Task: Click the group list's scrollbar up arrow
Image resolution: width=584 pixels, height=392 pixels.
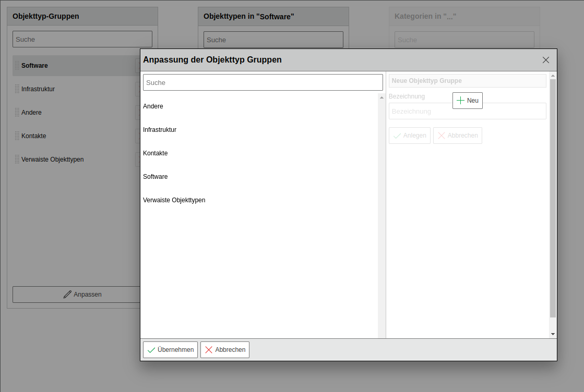Action: pyautogui.click(x=382, y=97)
